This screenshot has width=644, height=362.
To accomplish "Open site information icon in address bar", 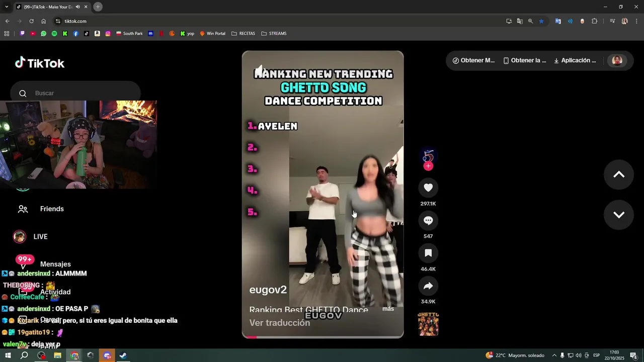I will click(58, 21).
